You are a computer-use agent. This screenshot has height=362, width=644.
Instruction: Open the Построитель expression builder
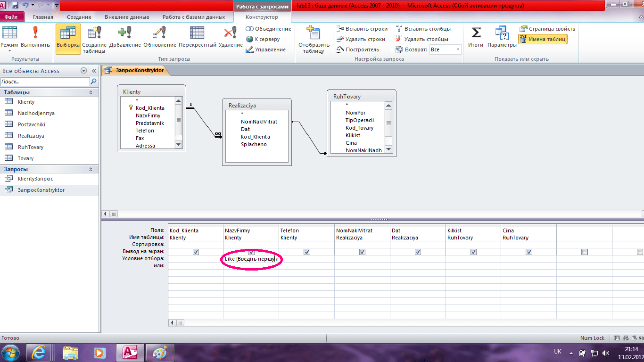[x=358, y=49]
